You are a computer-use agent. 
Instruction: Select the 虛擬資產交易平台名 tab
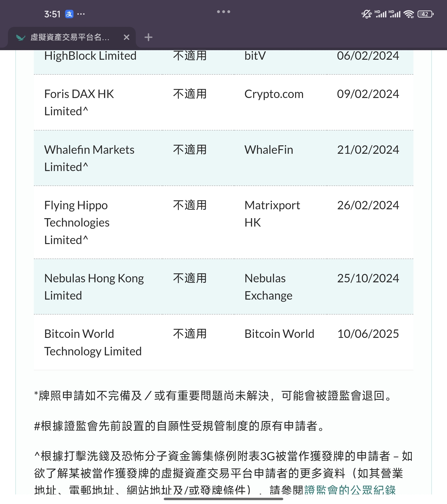click(72, 37)
